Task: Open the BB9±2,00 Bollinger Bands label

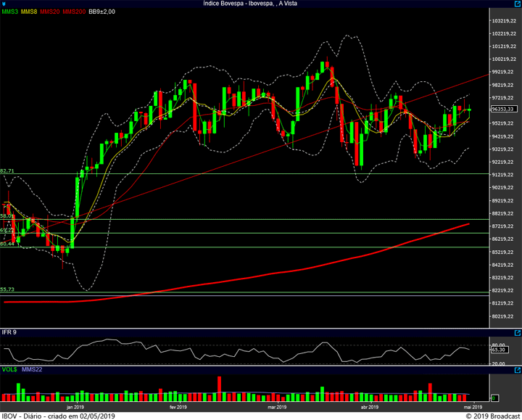Action: click(x=101, y=12)
